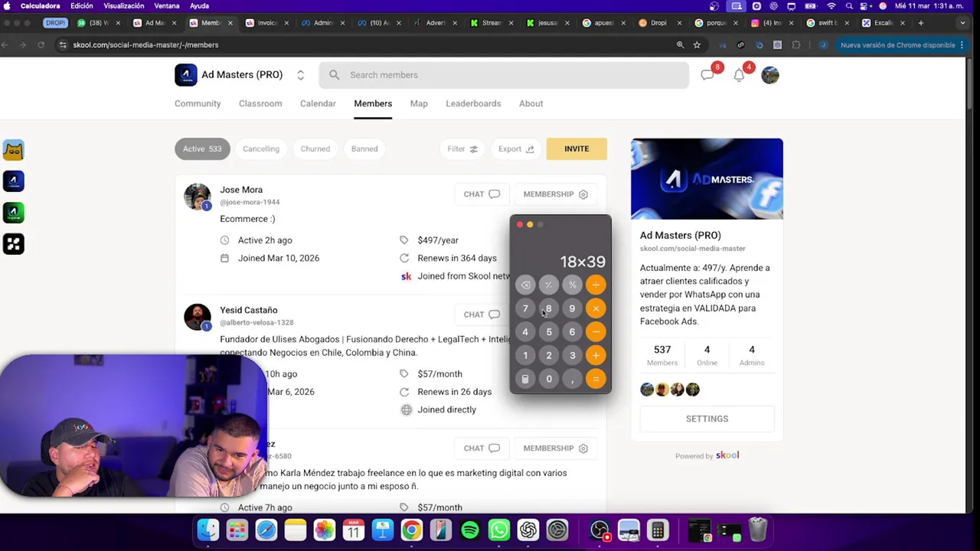Viewport: 980px width, 551px height.
Task: Open the Filter dropdown
Action: (x=462, y=149)
